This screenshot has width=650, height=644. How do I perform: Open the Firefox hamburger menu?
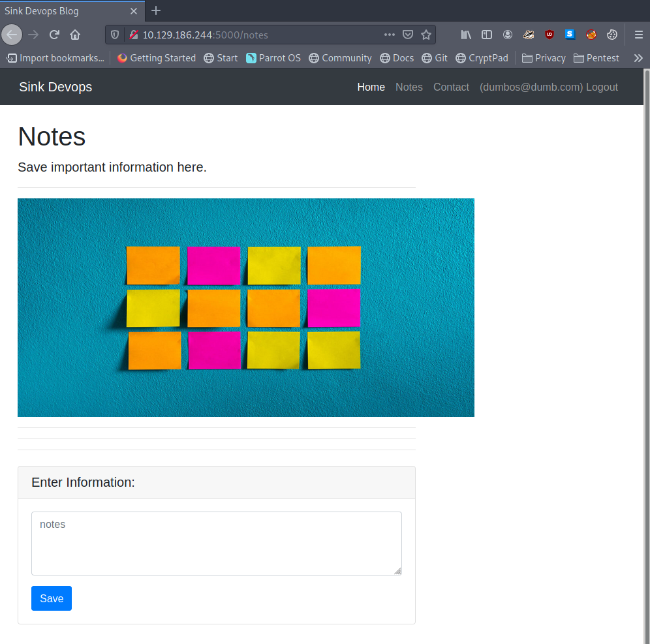pos(638,35)
